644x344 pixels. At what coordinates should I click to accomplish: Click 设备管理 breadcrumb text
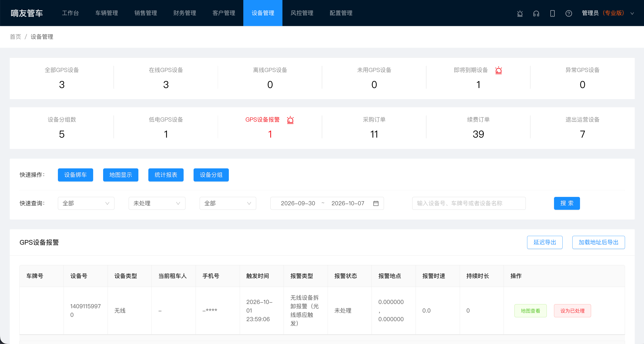point(42,37)
